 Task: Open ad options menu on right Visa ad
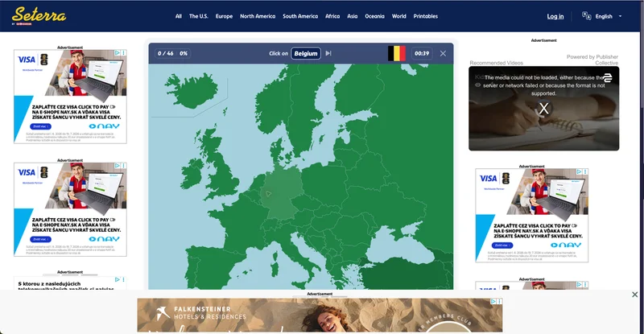(x=585, y=171)
